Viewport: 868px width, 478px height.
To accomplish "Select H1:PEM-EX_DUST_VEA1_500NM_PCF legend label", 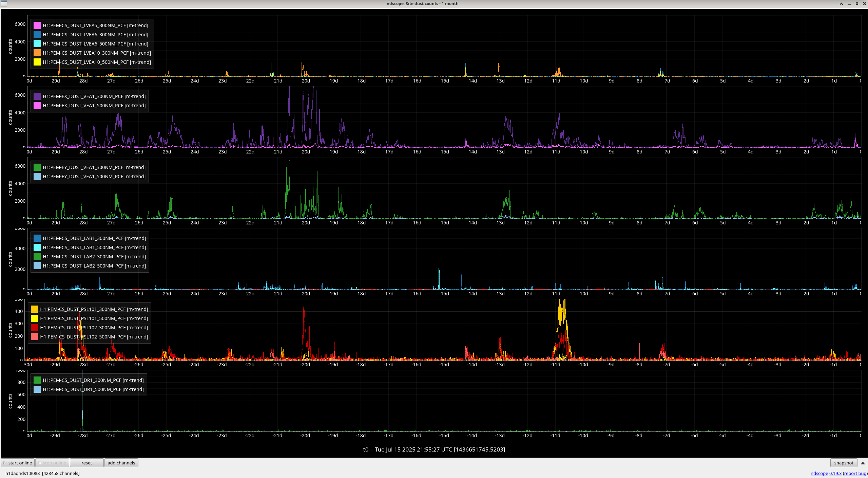I will click(94, 106).
